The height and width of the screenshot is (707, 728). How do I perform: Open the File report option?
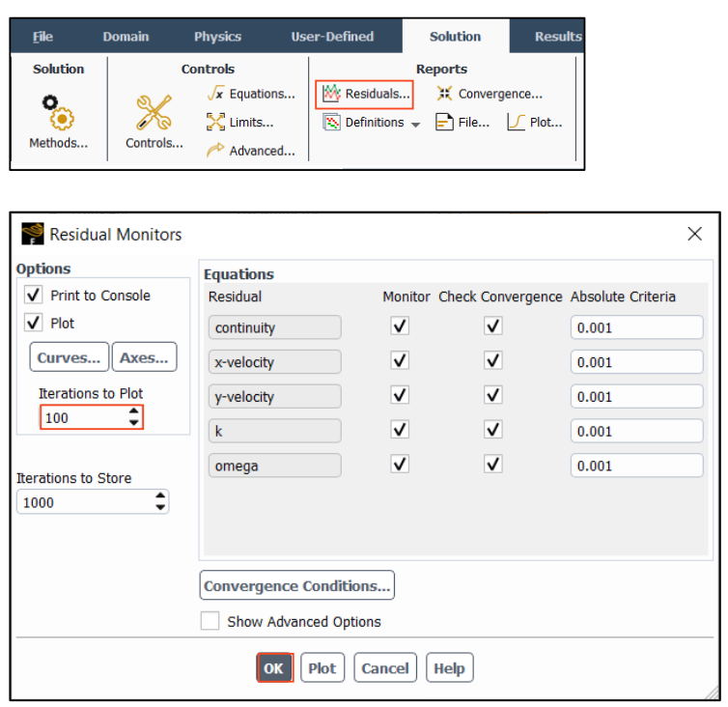click(x=462, y=123)
